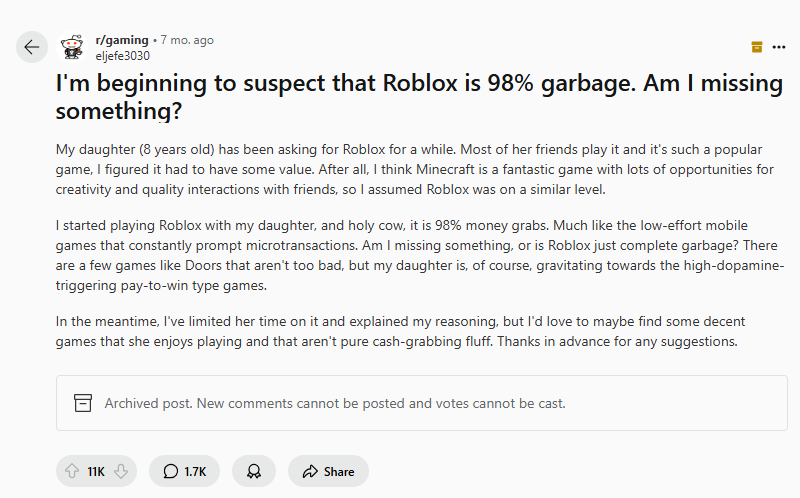
Task: Downvote the Roblox post
Action: point(120,471)
